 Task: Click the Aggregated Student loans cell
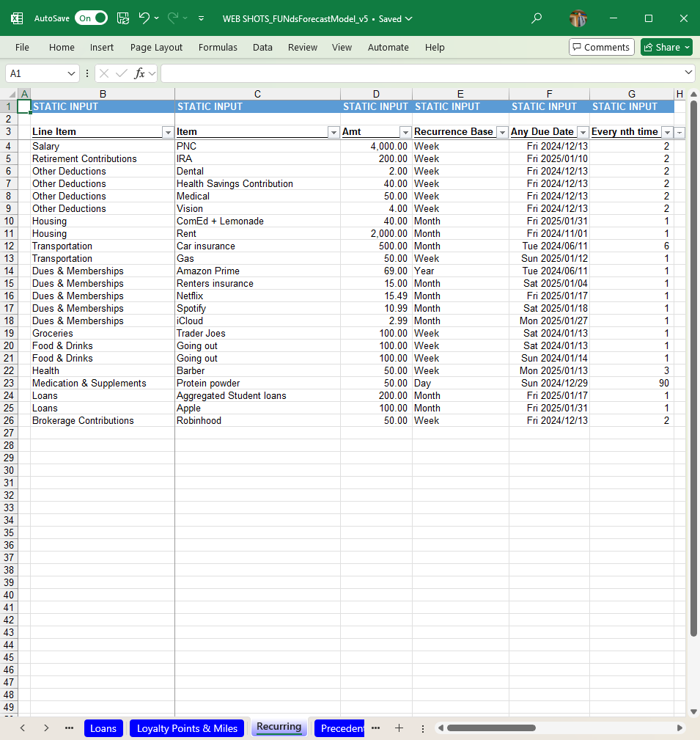point(257,395)
